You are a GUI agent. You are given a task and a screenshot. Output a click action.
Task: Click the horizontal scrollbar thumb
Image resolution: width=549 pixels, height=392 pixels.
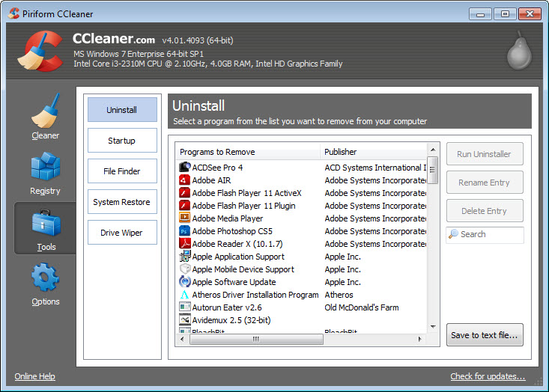(256, 339)
